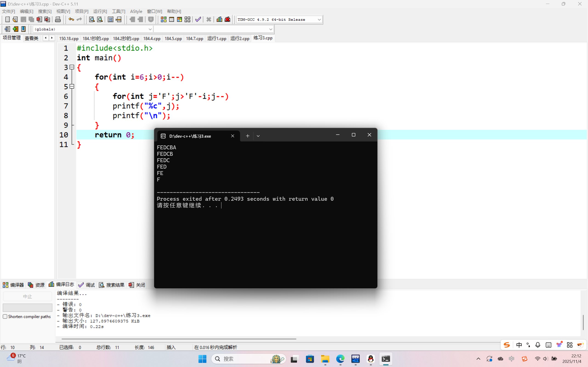
Task: Click the Print icon in toolbar
Action: pos(58,19)
